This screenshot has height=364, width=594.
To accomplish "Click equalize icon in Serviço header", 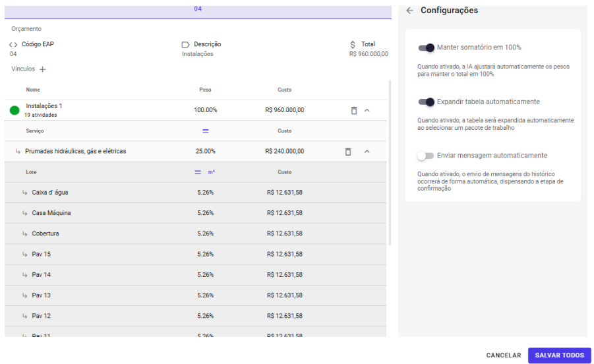I will click(205, 131).
